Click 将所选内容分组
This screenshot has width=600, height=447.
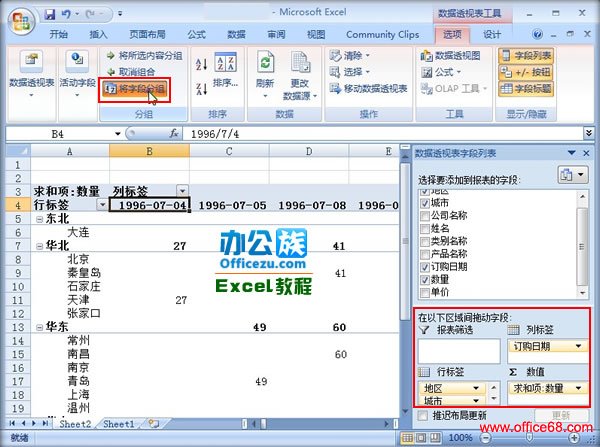(x=144, y=55)
